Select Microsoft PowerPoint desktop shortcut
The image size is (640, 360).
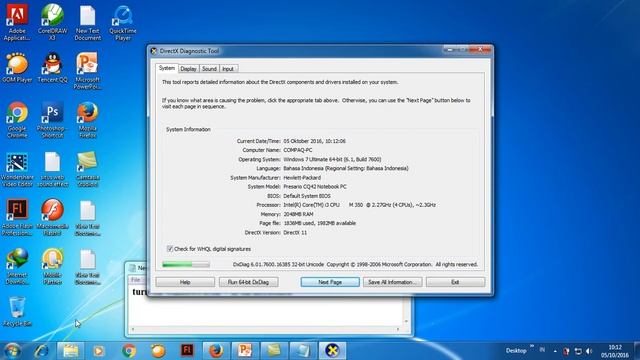[x=87, y=71]
